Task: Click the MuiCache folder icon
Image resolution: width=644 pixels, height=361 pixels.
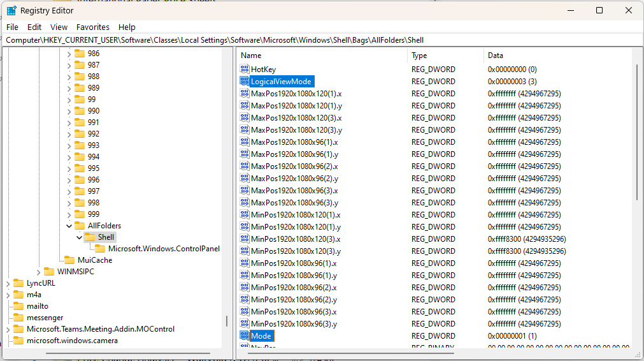Action: [69, 260]
